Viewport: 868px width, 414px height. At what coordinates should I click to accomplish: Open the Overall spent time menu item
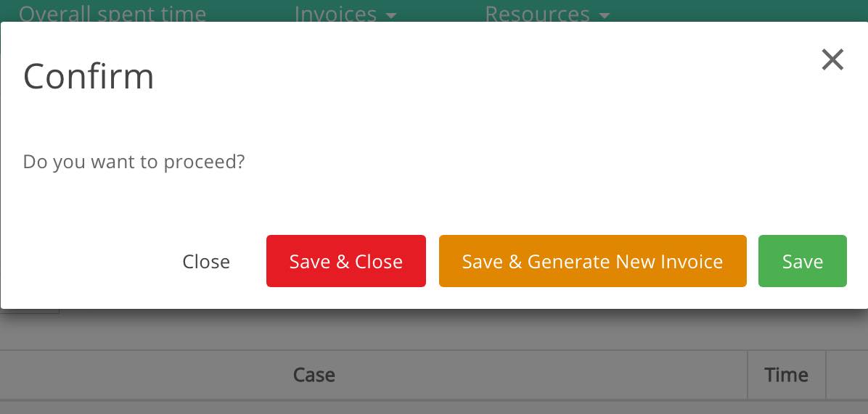point(112,13)
